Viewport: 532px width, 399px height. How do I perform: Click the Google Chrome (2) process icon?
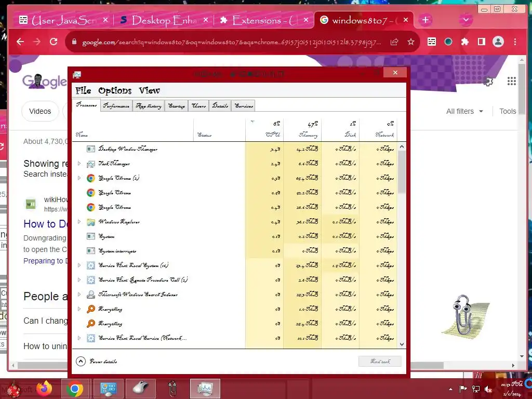90,178
